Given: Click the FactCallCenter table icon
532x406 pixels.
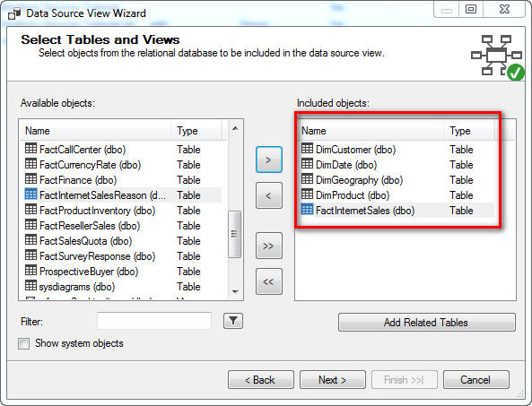Looking at the screenshot, I should (x=31, y=149).
